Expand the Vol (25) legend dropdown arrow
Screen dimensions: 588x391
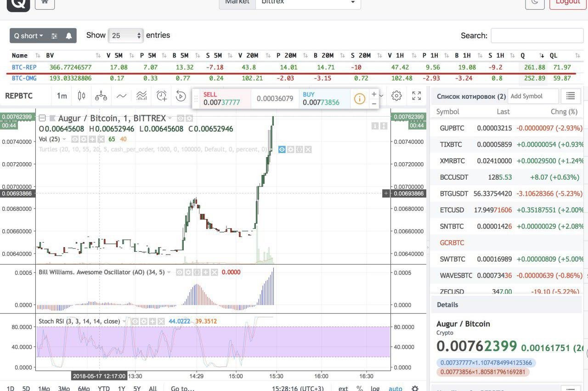click(x=64, y=139)
